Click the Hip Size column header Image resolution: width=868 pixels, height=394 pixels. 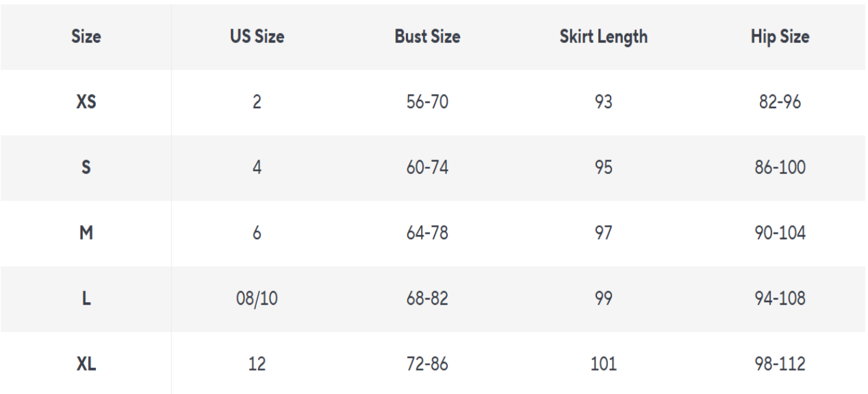[x=780, y=36]
